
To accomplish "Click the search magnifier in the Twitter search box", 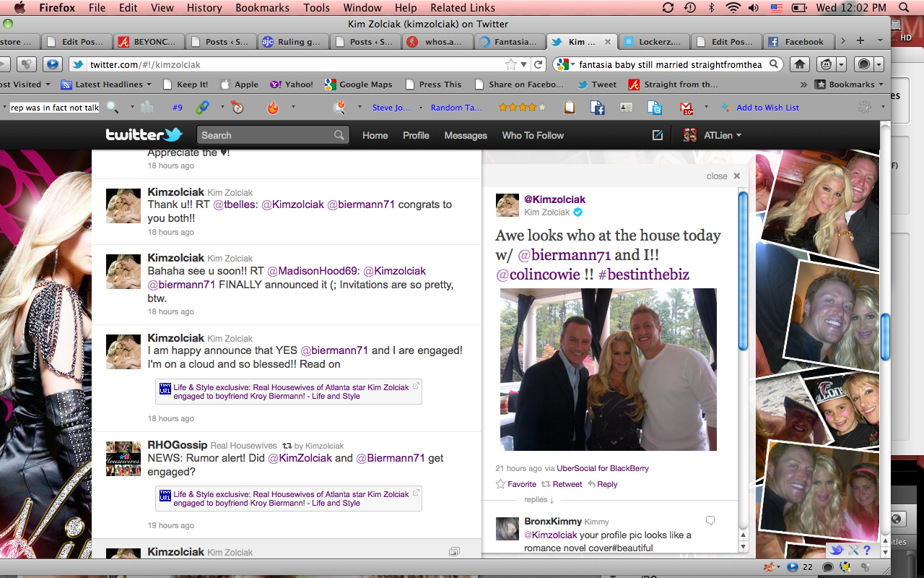I will click(339, 135).
